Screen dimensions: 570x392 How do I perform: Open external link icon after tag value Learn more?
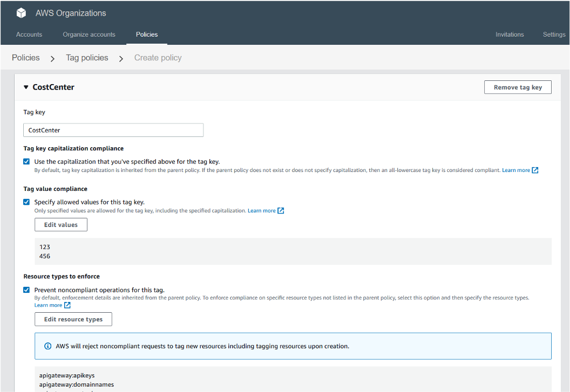(281, 211)
